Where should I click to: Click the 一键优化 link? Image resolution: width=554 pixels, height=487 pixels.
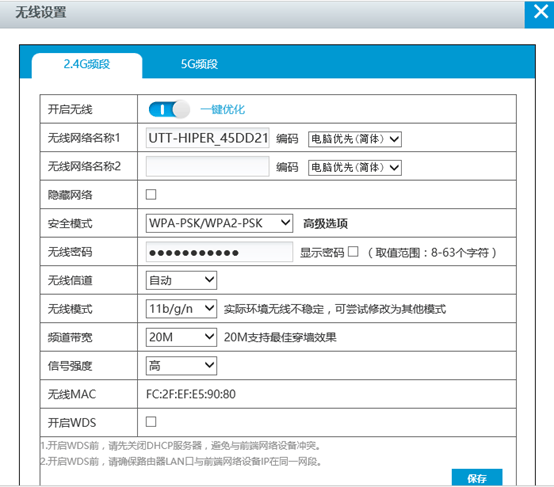point(223,110)
